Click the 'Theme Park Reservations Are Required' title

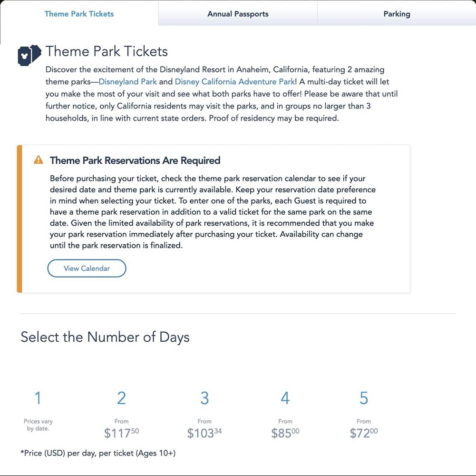click(135, 160)
